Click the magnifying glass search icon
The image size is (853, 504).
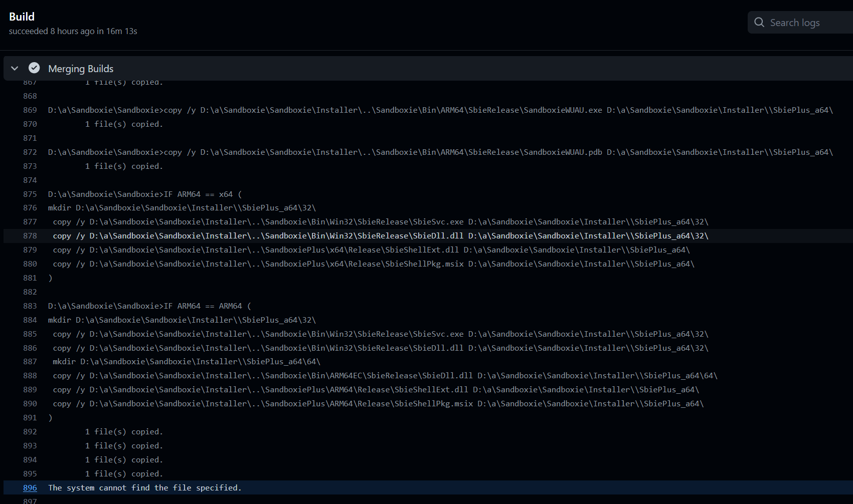(x=759, y=22)
